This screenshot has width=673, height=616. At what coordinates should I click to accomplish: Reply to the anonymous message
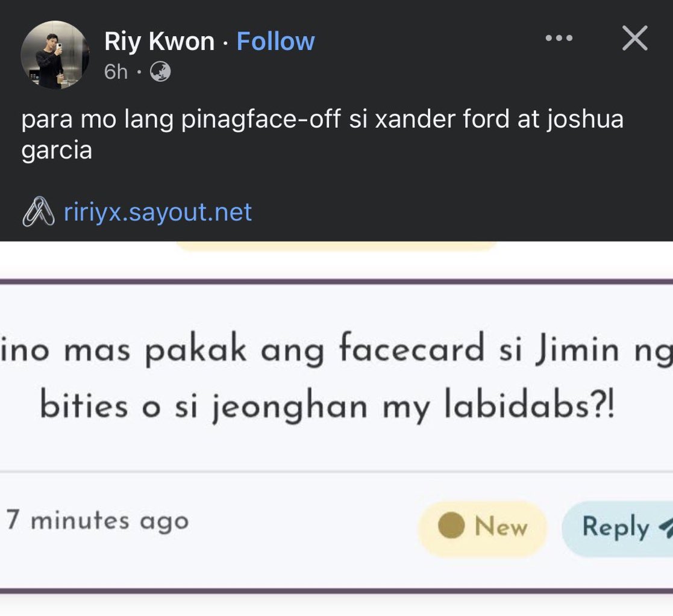point(617,527)
